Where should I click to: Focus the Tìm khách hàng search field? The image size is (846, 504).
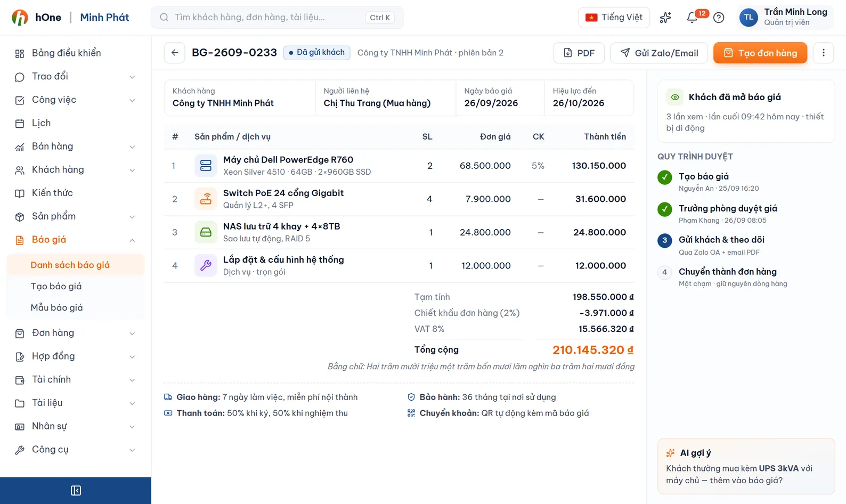tap(277, 18)
